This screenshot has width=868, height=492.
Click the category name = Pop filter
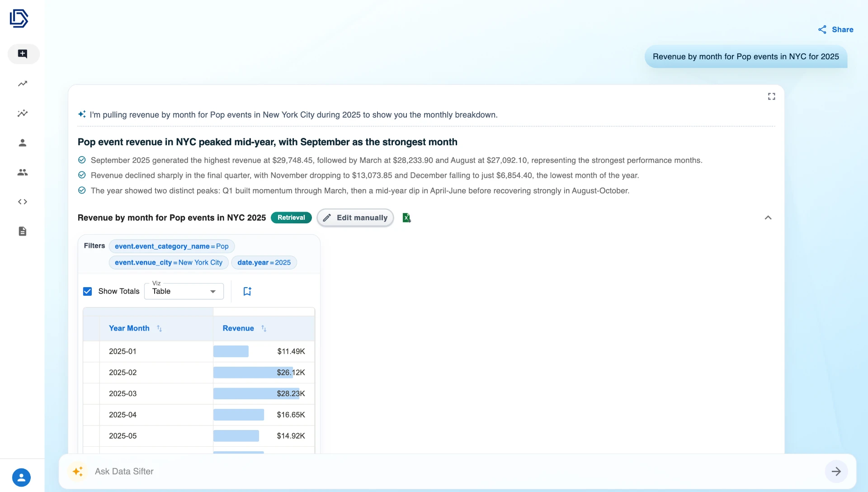[x=172, y=246]
